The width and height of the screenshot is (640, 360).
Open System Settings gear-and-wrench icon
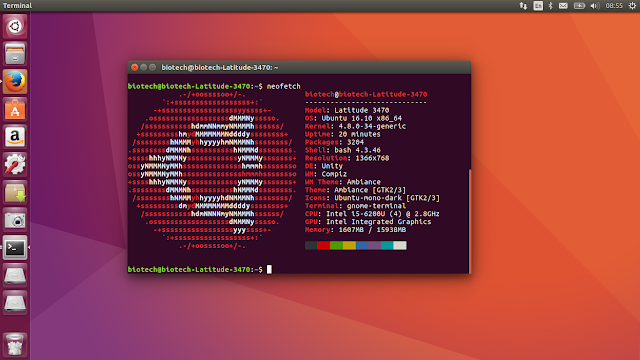[15, 165]
